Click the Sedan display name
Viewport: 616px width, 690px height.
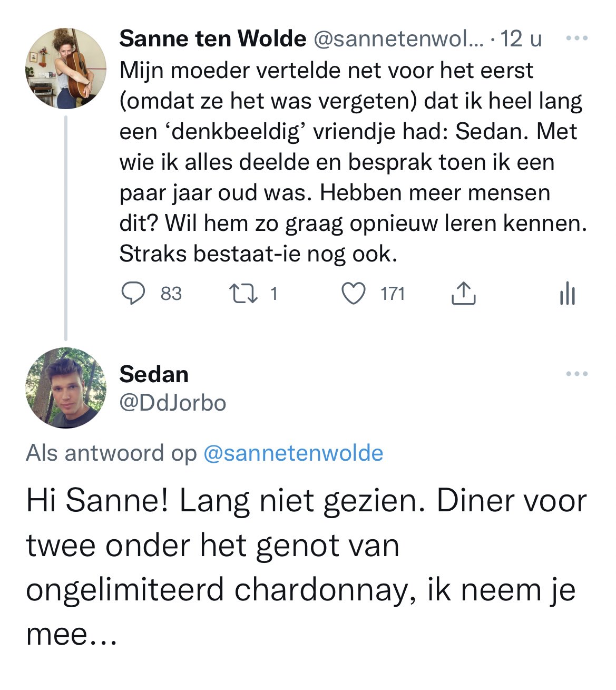click(154, 374)
